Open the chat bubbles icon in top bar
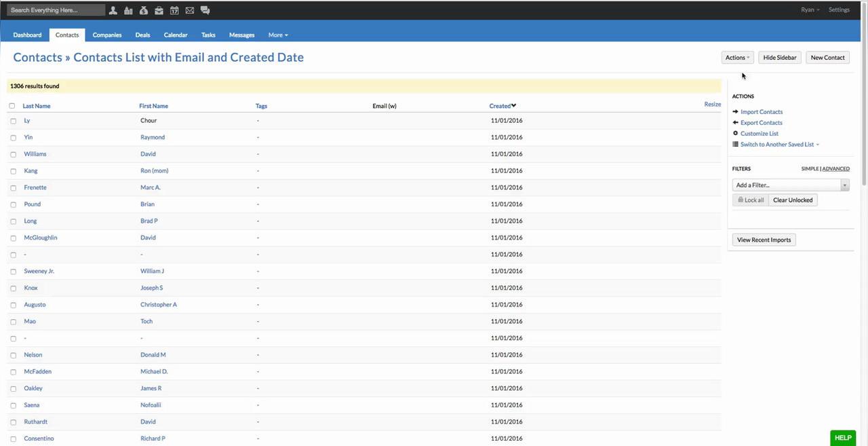 tap(205, 10)
